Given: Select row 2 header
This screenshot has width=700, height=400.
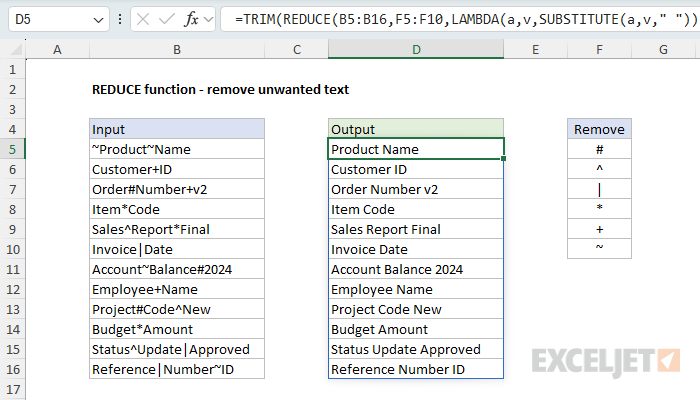Looking at the screenshot, I should pos(12,89).
